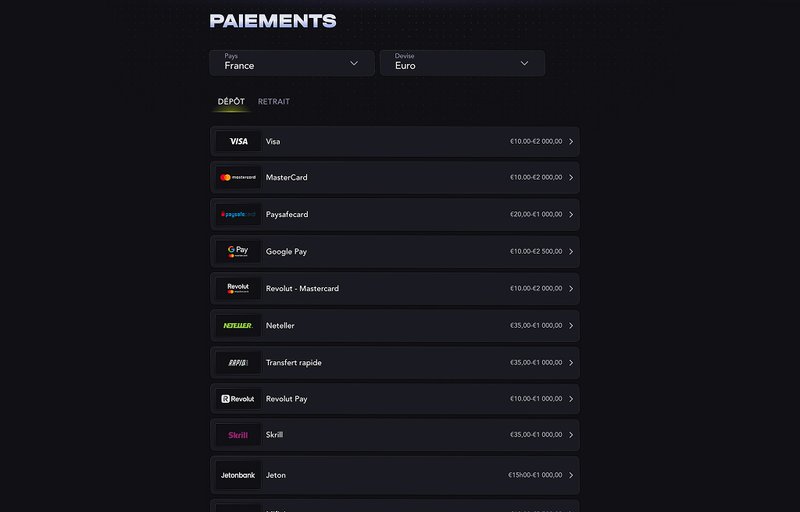Viewport: 800px width, 512px height.
Task: Switch to the Retrait tab
Action: click(x=274, y=101)
